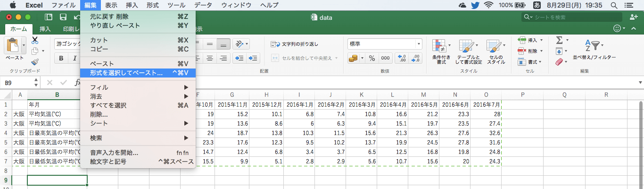Select the Format Painter brush
Image resolution: width=644 pixels, height=189 pixels.
tap(35, 62)
